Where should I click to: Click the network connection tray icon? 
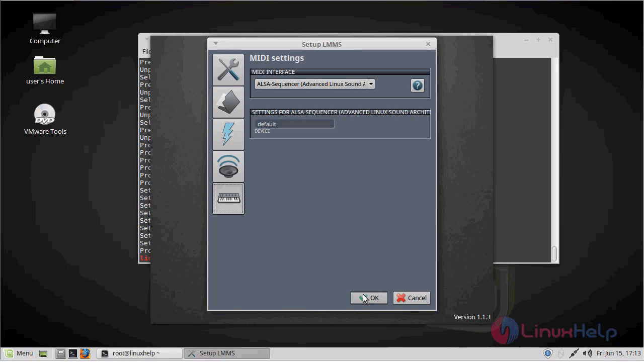tap(574, 353)
